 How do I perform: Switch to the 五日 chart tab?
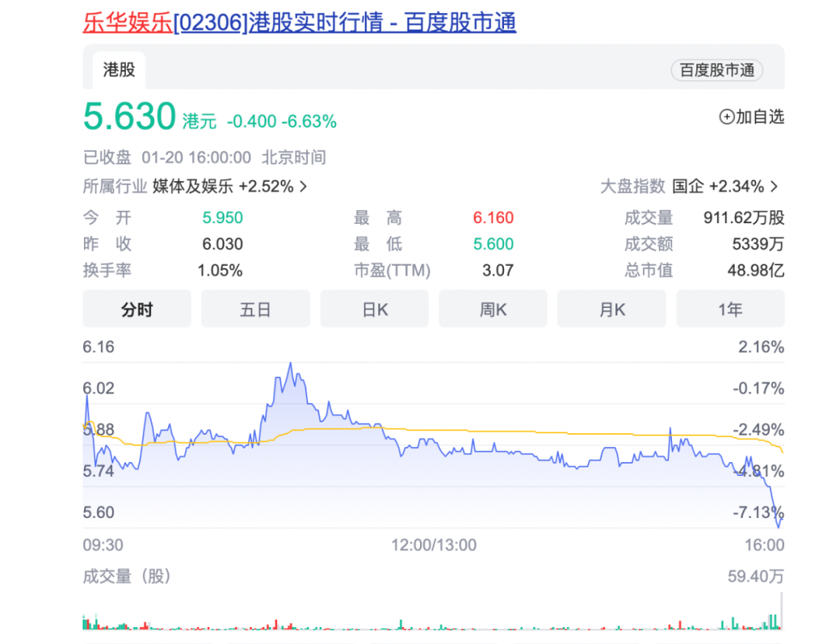[x=256, y=309]
